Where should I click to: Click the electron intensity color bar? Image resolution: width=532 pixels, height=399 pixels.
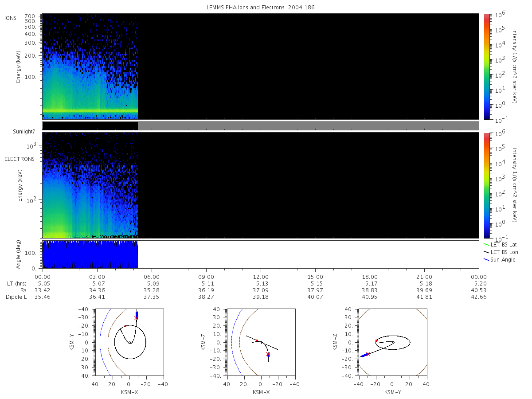[487, 185]
